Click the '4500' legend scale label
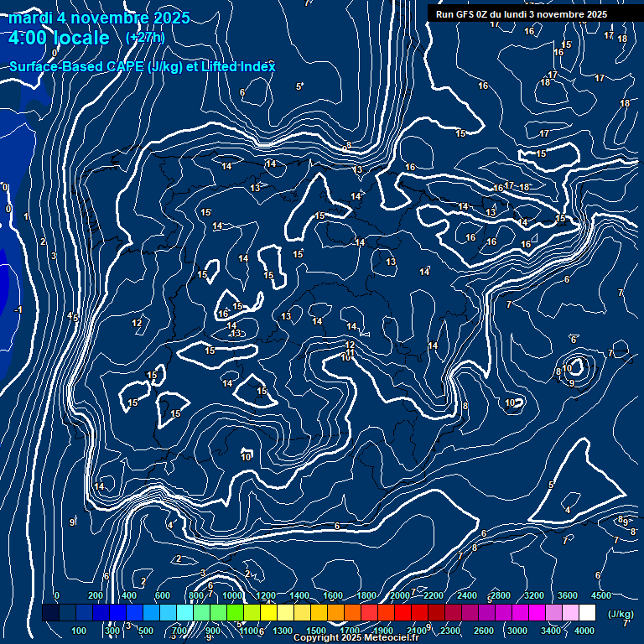The height and width of the screenshot is (644, 644). tap(601, 595)
